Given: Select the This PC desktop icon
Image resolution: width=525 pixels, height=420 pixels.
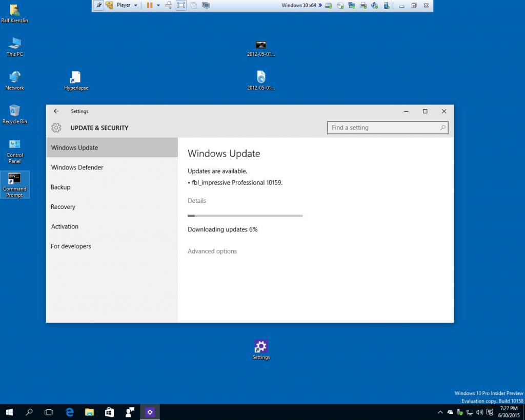Looking at the screenshot, I should coord(15,47).
